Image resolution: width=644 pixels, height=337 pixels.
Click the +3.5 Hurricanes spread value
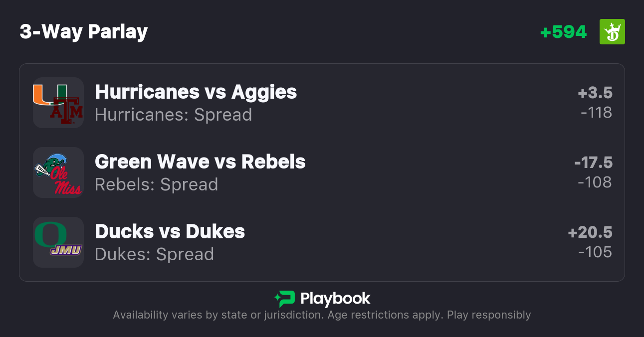(595, 93)
